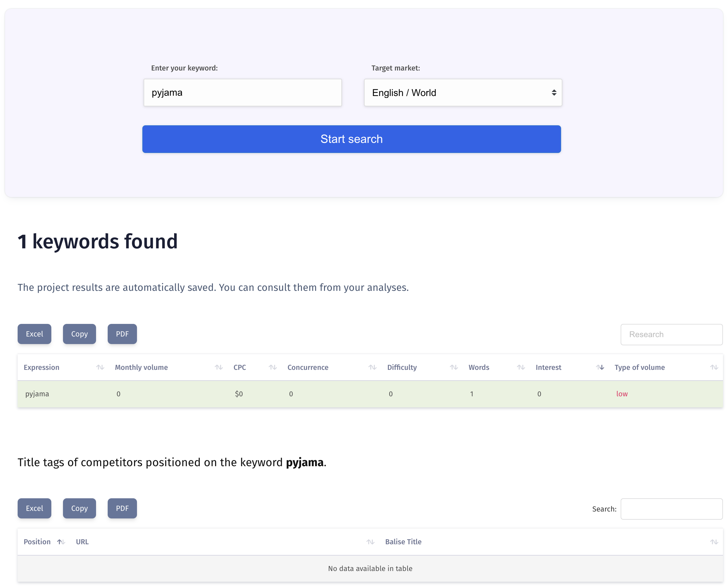Expand the Target market dropdown
This screenshot has width=728, height=588.
coord(462,92)
